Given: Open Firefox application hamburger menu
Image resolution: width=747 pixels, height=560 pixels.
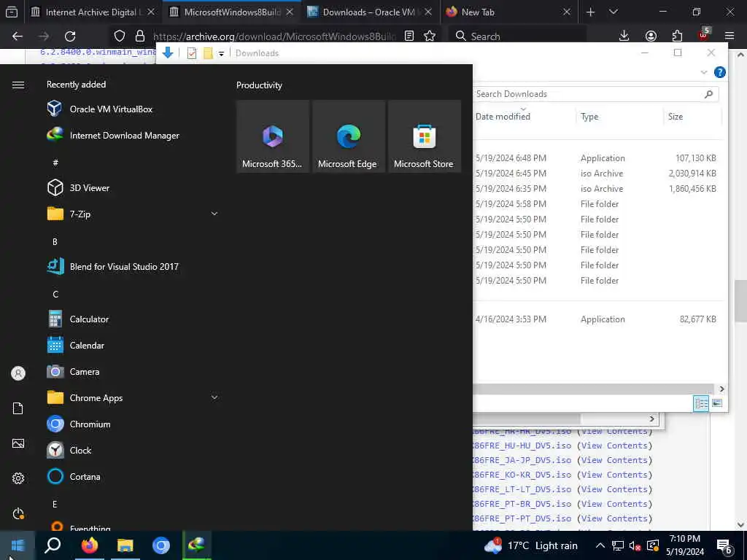Looking at the screenshot, I should 729,36.
